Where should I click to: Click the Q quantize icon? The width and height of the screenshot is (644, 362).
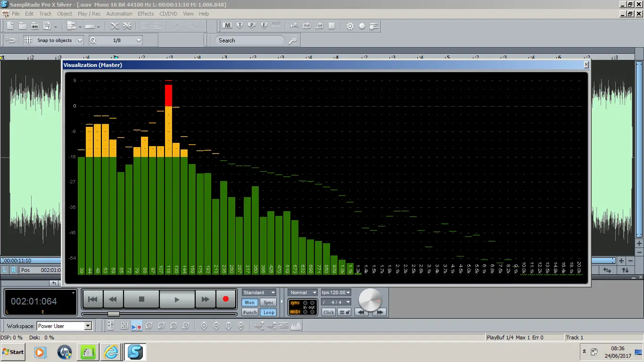pyautogui.click(x=93, y=40)
